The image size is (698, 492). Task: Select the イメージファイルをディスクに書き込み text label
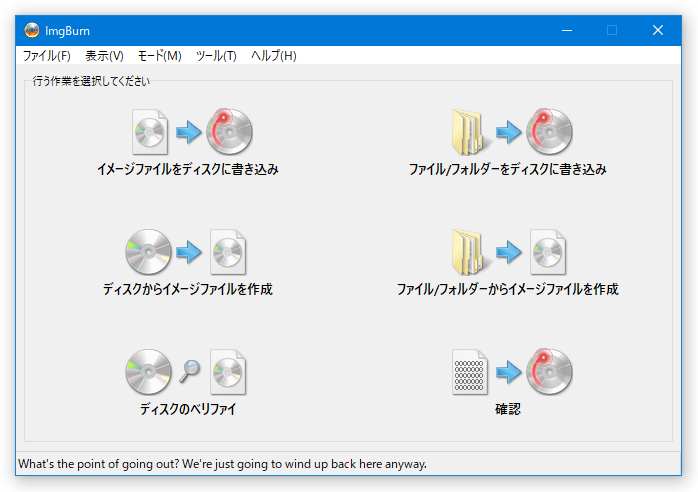click(x=188, y=170)
